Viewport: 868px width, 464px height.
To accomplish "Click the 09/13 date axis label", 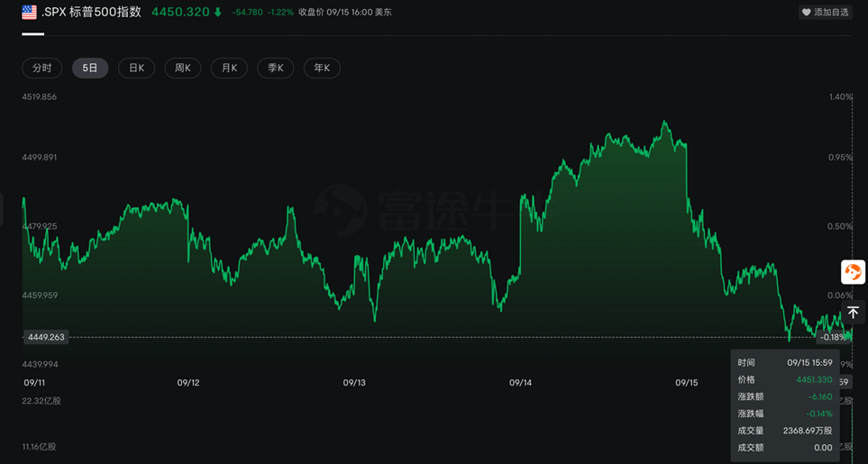I will (354, 383).
